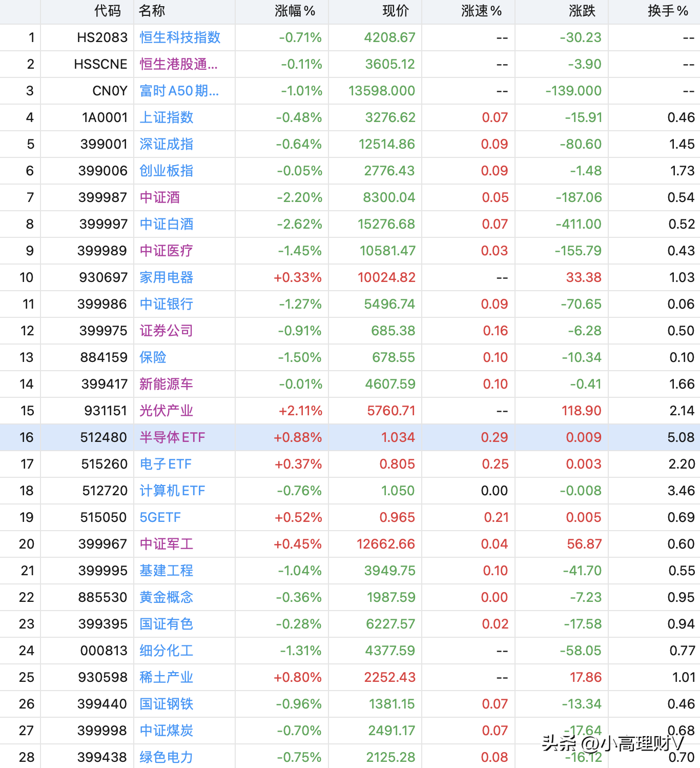Open 基建工程 index link
The image size is (700, 768).
pos(167,571)
